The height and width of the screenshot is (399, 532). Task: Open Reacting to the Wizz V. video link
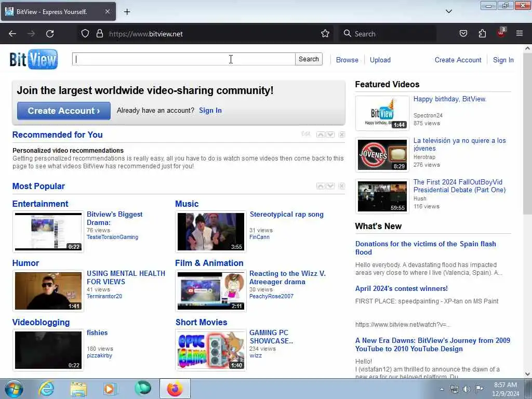287,277
